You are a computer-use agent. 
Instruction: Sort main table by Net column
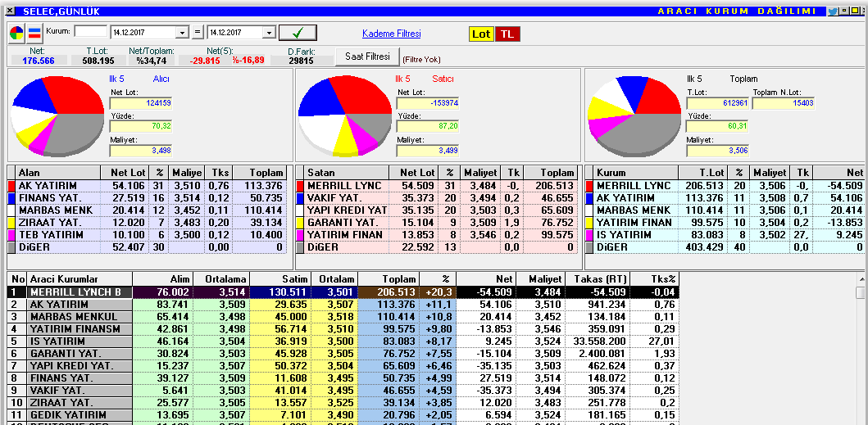click(x=486, y=279)
